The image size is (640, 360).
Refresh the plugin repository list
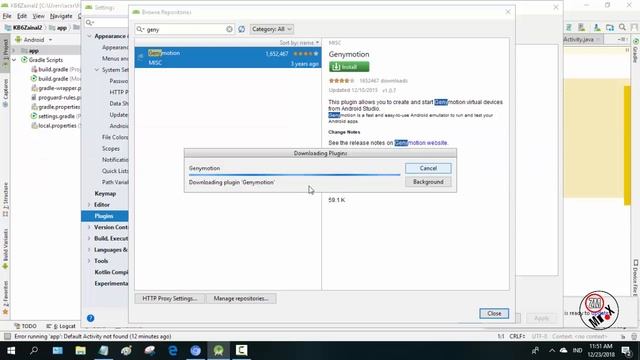click(x=242, y=29)
